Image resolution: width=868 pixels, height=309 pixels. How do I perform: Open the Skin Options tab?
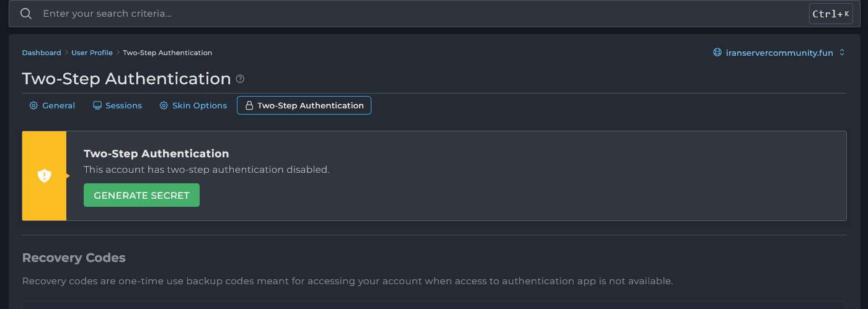tap(200, 106)
